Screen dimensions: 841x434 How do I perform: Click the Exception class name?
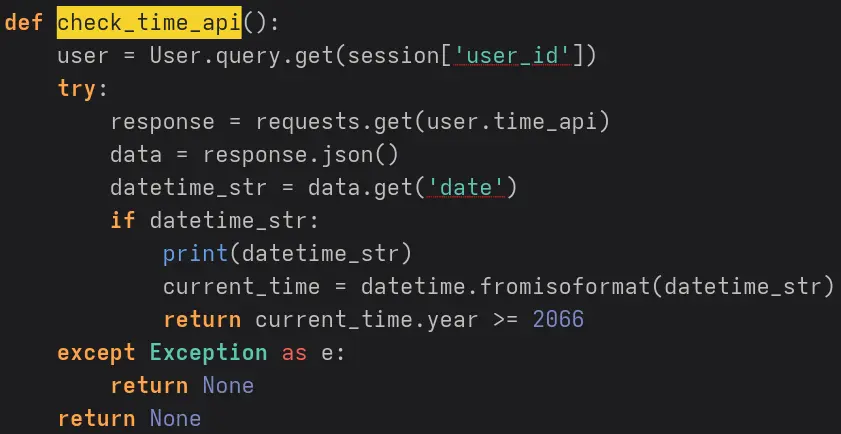click(208, 353)
